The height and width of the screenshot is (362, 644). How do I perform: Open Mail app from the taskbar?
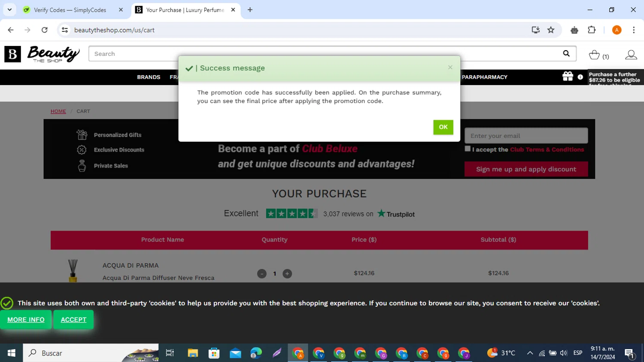pos(235,353)
